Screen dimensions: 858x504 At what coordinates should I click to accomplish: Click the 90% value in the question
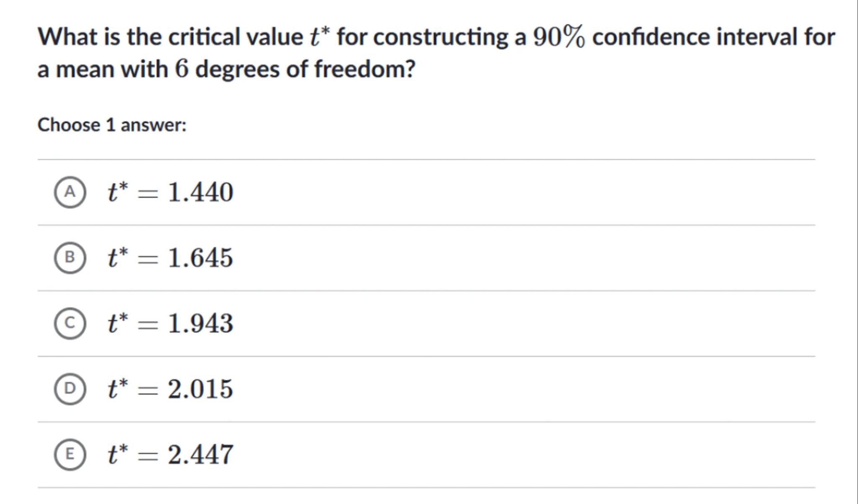pyautogui.click(x=558, y=37)
